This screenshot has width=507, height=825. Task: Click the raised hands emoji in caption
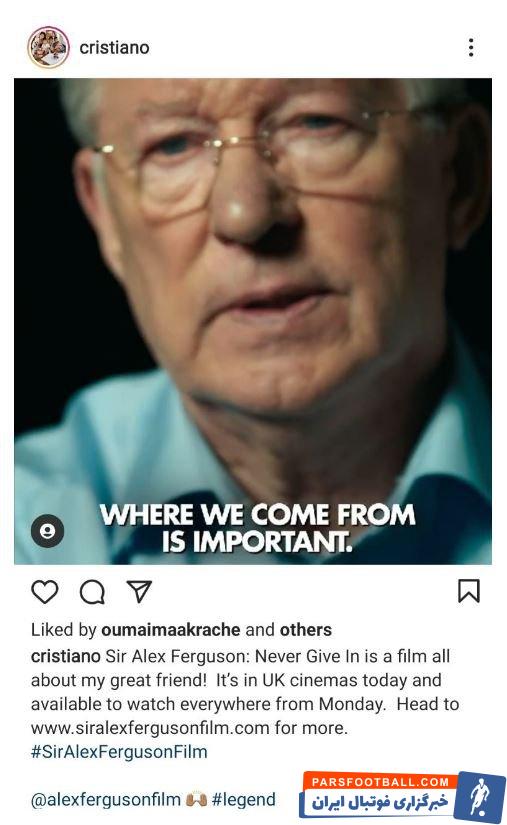(196, 800)
